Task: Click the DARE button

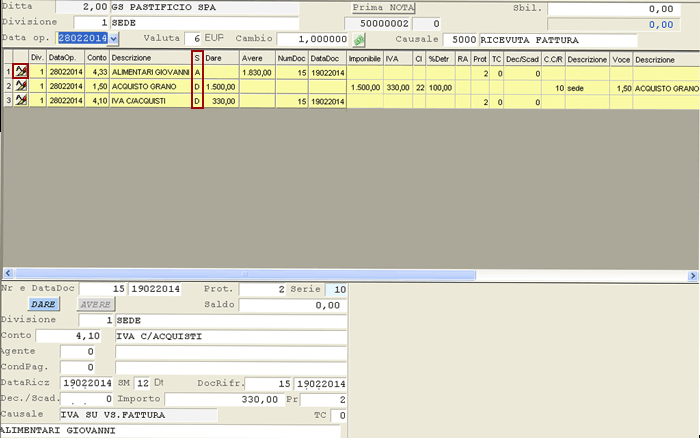Action: point(44,304)
